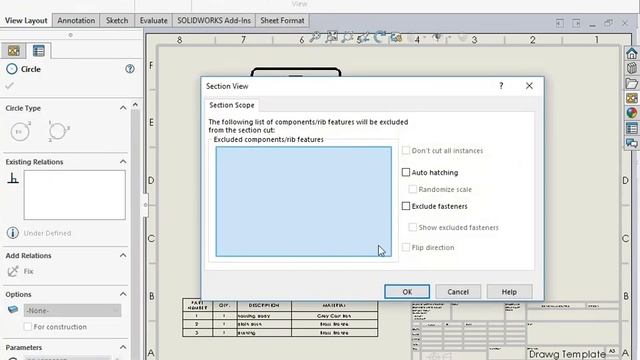Open the Custom Properties pane
The height and width of the screenshot is (360, 640).
tap(631, 129)
